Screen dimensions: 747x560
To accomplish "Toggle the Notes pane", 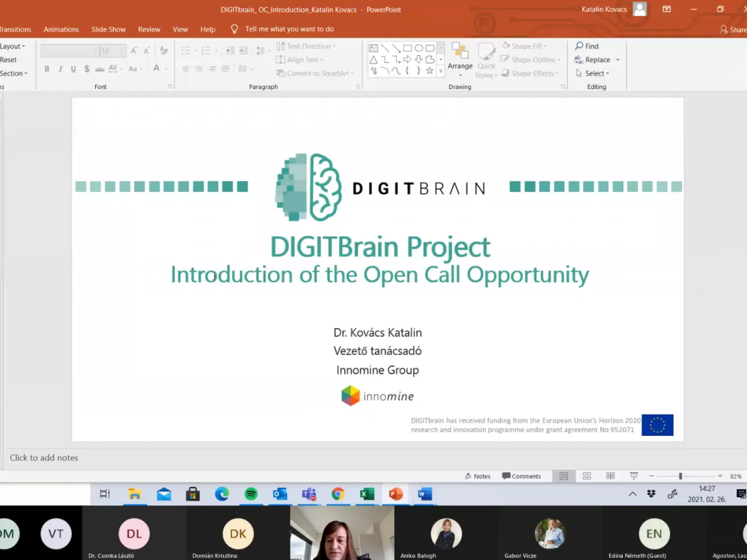I will 478,476.
